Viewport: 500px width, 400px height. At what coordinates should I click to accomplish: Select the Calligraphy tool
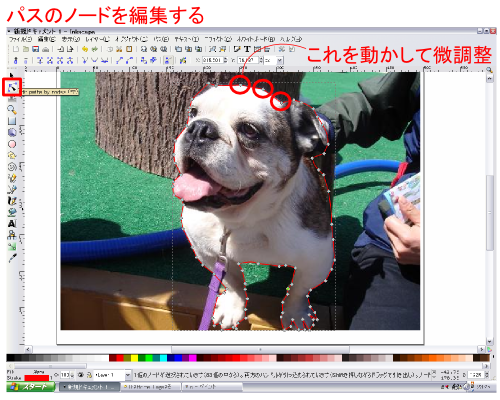(12, 201)
